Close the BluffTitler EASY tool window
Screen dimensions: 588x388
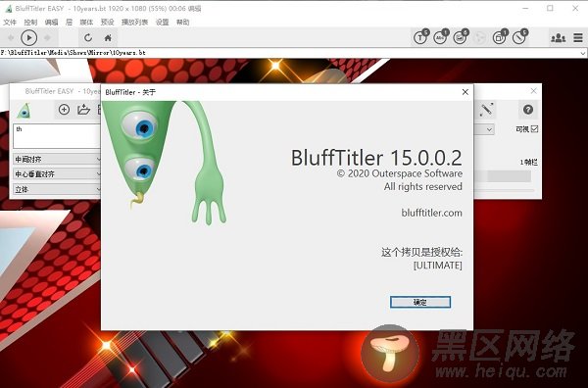(x=534, y=91)
